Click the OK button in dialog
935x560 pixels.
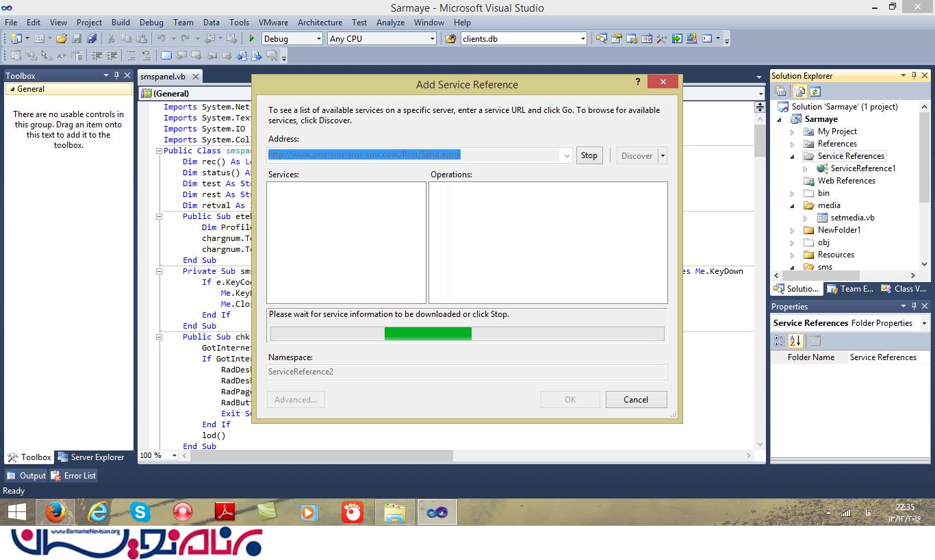click(x=570, y=400)
